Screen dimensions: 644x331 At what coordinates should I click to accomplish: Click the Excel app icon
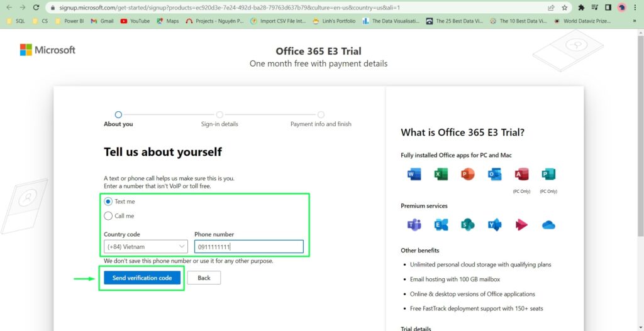pyautogui.click(x=441, y=175)
